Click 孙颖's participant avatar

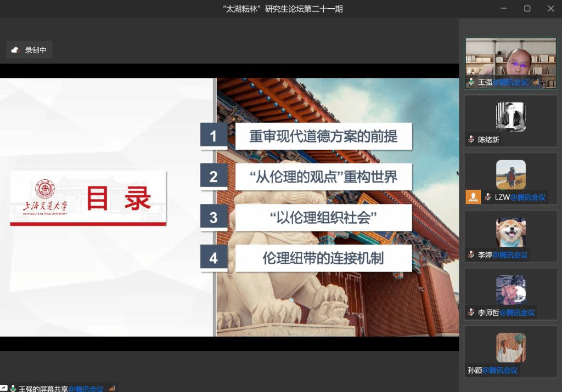point(510,348)
